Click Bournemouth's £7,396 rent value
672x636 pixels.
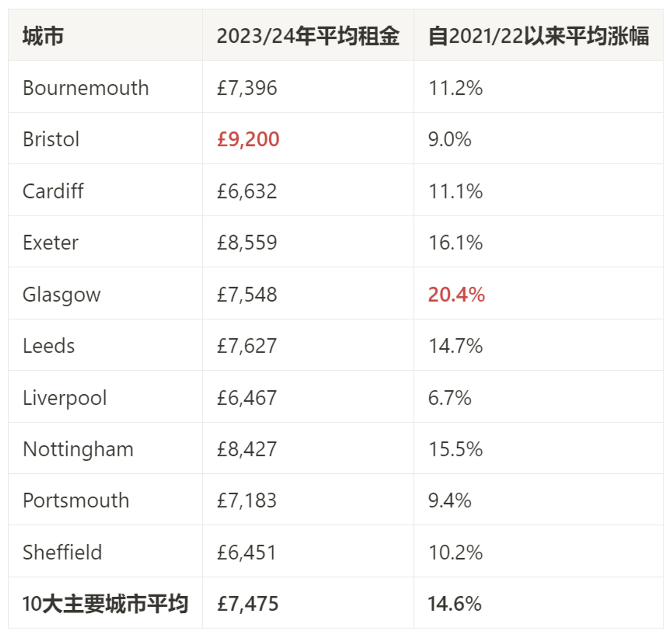coord(247,88)
